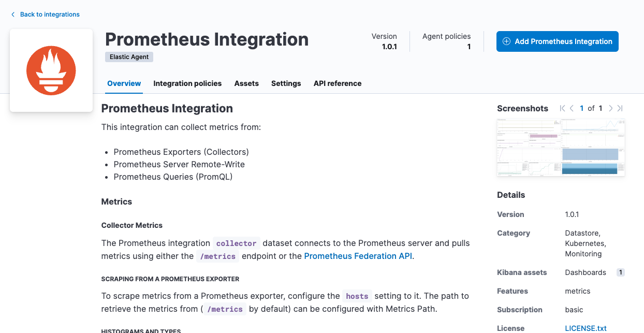Select the Settings tab
The width and height of the screenshot is (644, 333).
(286, 83)
